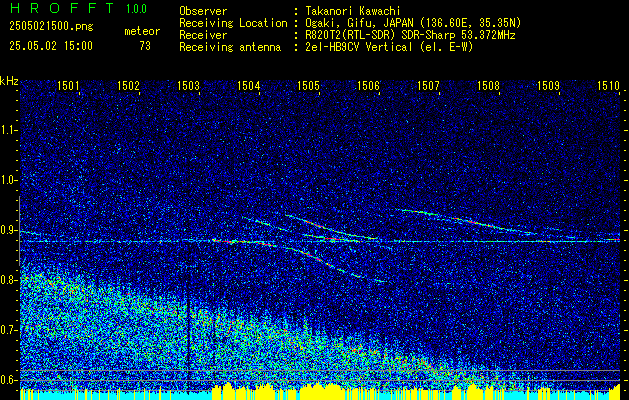Click the 'Observer' field label
The width and height of the screenshot is (629, 400).
[x=203, y=11]
